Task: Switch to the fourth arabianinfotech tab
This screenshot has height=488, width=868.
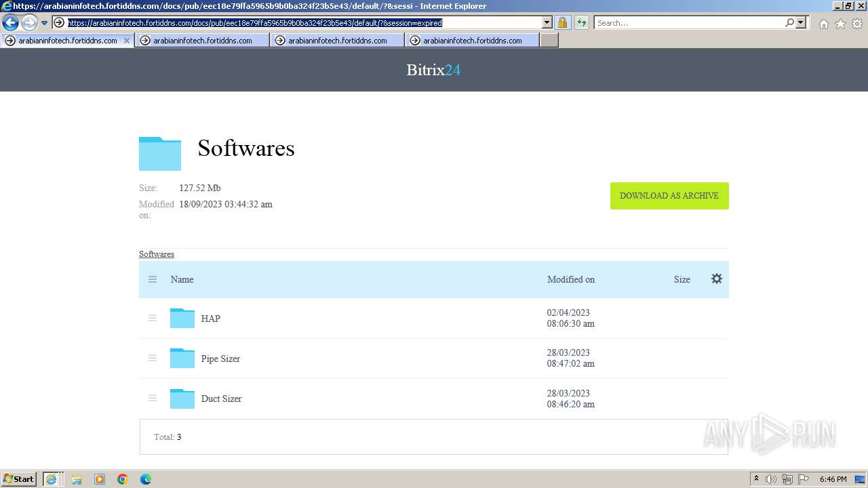Action: coord(472,41)
